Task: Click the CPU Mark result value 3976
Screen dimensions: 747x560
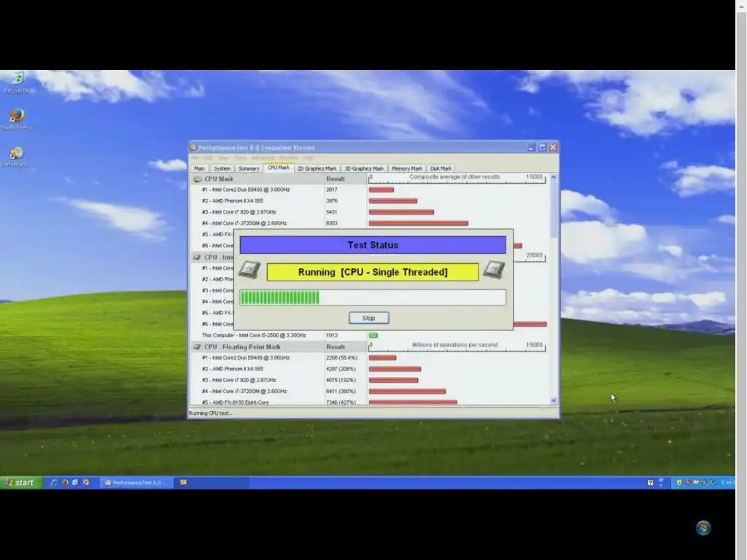Action: (x=332, y=201)
